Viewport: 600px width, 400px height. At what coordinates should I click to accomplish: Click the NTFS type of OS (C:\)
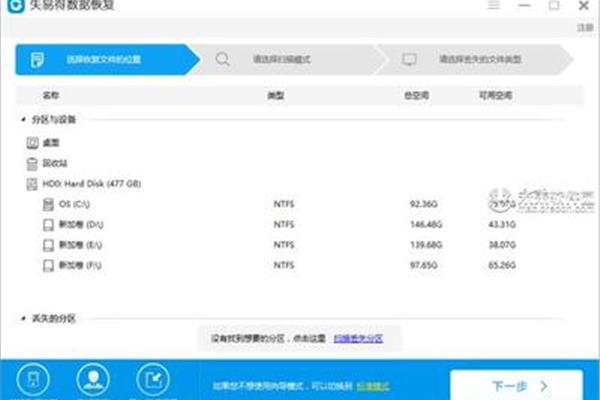284,204
